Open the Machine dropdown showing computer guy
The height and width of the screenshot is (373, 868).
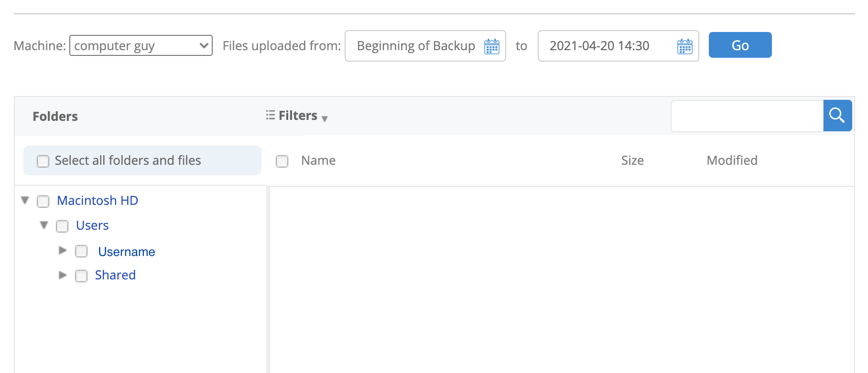141,45
